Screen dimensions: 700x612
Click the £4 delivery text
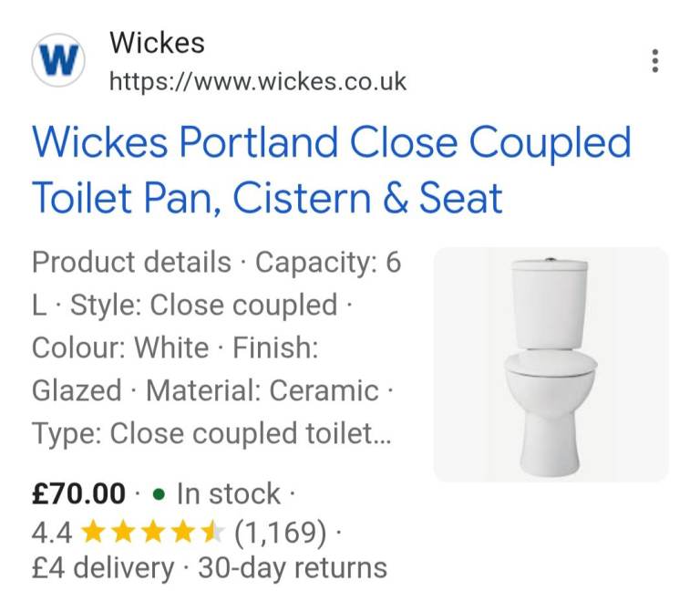[102, 568]
